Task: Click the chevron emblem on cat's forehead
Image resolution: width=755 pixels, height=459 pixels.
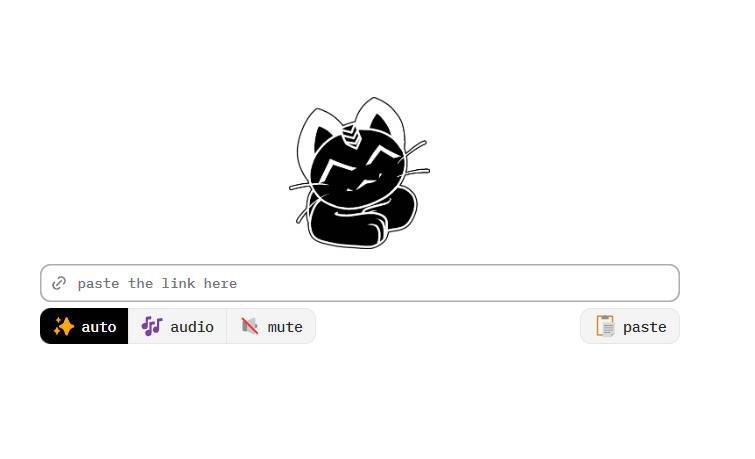Action: click(x=351, y=134)
